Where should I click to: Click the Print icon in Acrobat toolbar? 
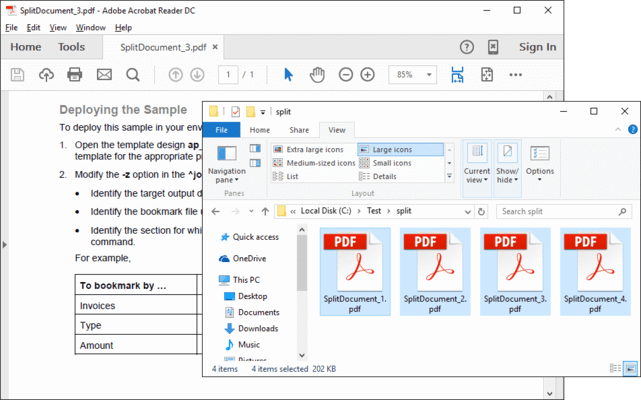pos(74,75)
